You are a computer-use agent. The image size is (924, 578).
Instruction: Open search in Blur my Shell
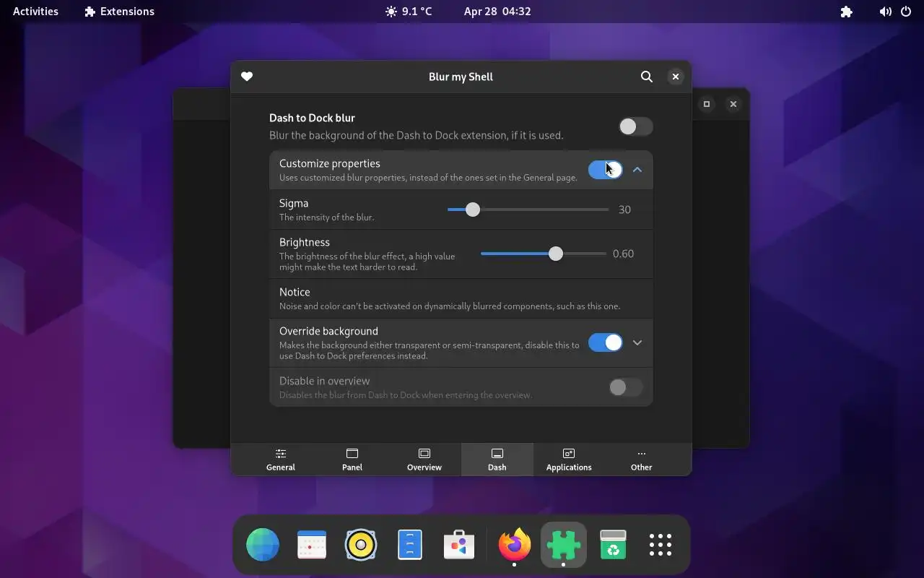(x=647, y=77)
